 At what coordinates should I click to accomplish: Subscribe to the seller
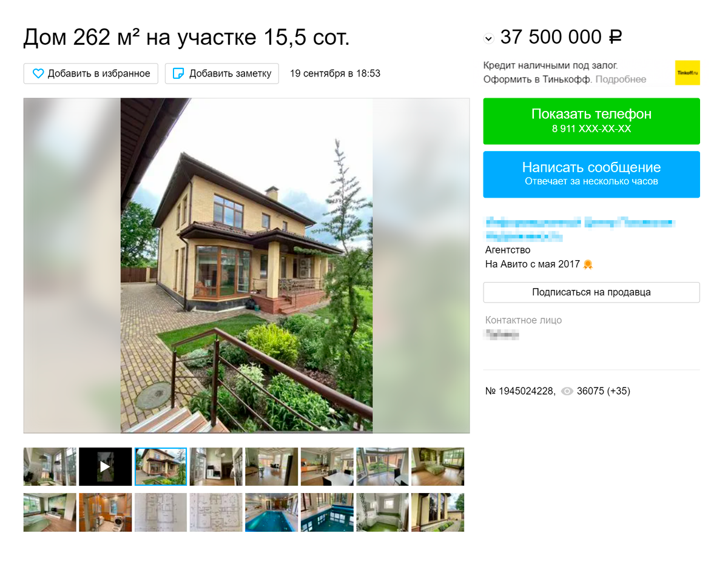[591, 292]
